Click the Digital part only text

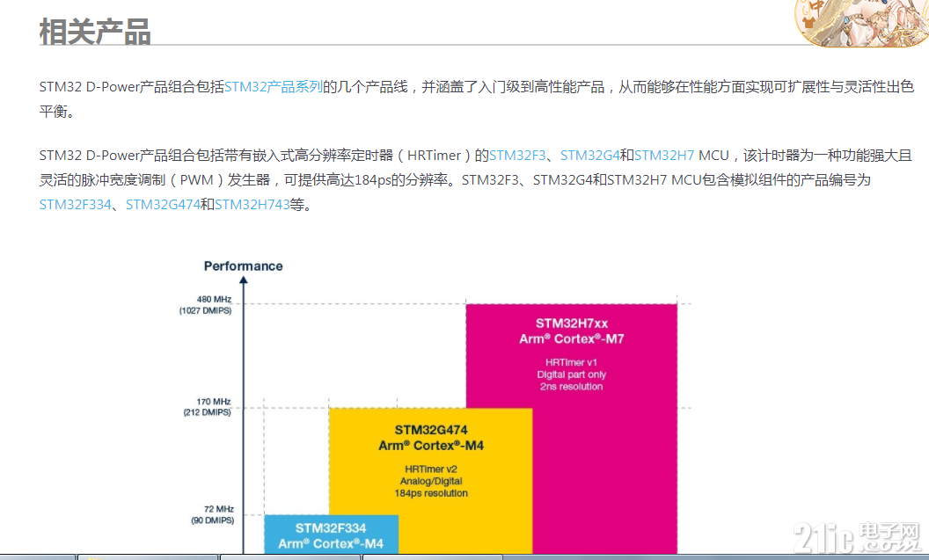(571, 375)
